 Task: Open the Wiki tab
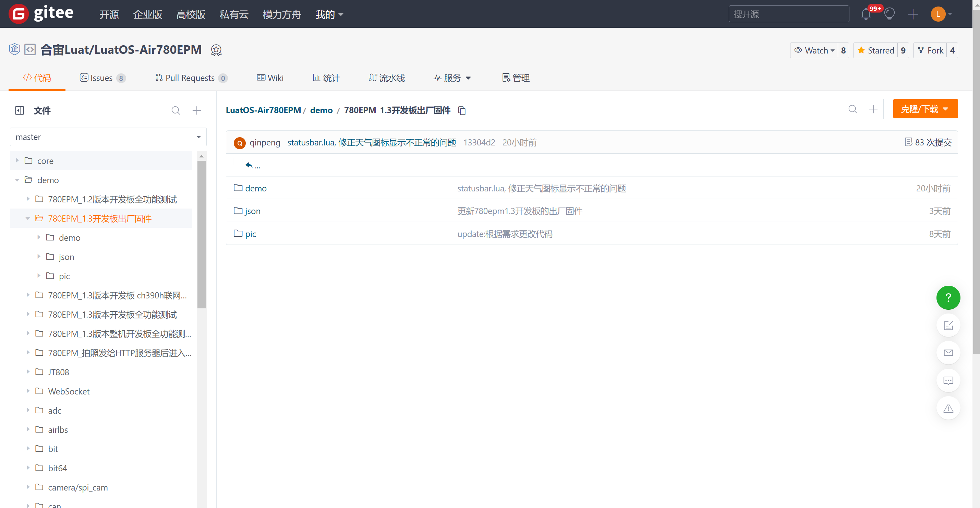270,78
